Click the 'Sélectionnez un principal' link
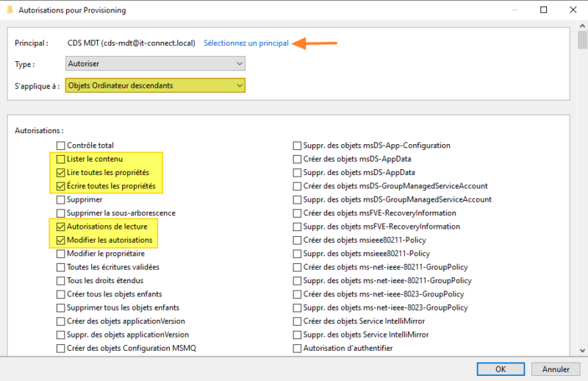The width and height of the screenshot is (588, 381). click(x=246, y=43)
